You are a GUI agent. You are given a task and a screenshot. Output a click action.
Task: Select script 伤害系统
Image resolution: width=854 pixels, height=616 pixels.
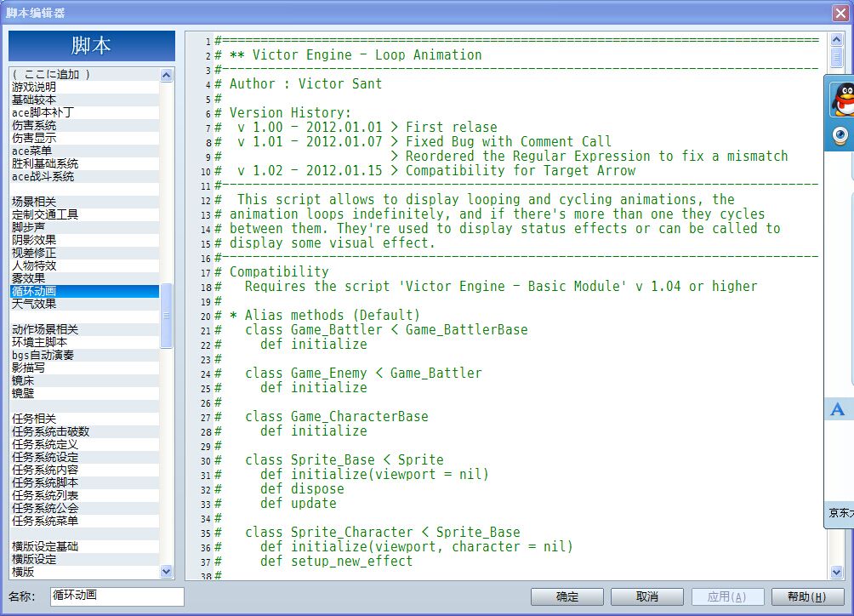pos(85,125)
